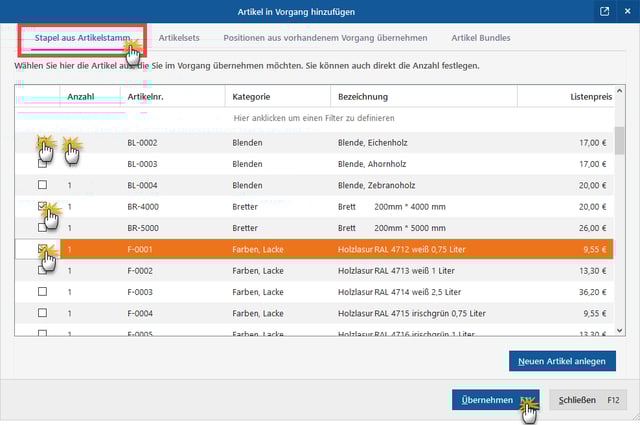This screenshot has width=640, height=425.
Task: Sort by the Bezeichnung column header
Action: (x=422, y=96)
